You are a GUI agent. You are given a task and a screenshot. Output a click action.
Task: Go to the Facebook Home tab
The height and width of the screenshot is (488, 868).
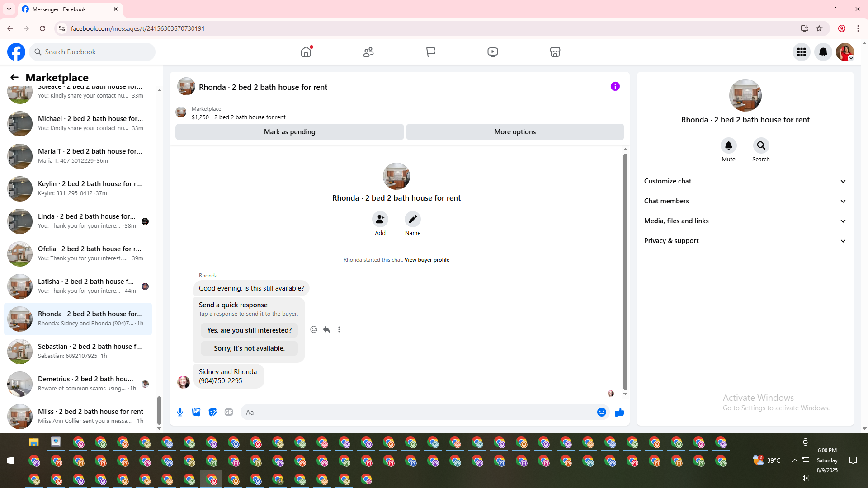click(x=306, y=52)
